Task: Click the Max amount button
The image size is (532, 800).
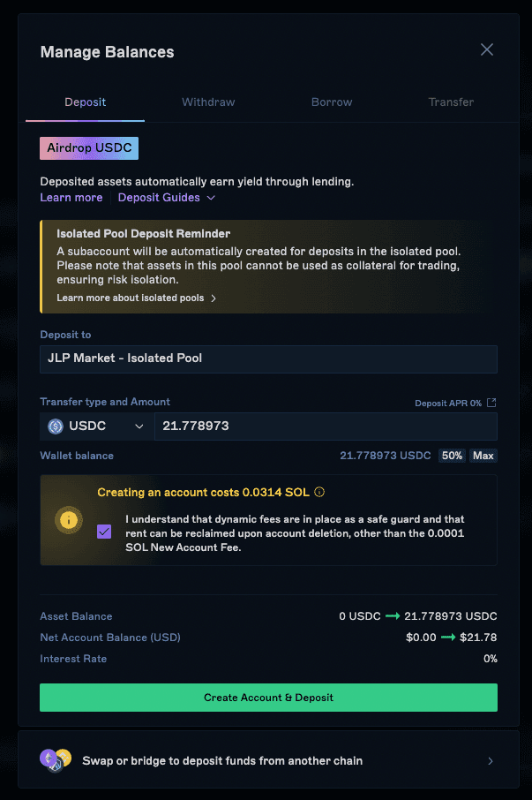Action: tap(483, 456)
